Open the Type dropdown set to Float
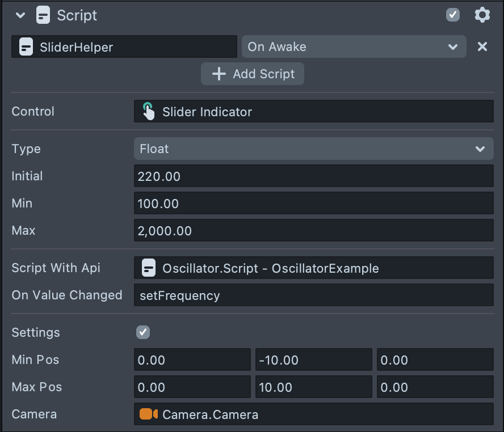Screen dimensions: 504x432 pos(313,149)
